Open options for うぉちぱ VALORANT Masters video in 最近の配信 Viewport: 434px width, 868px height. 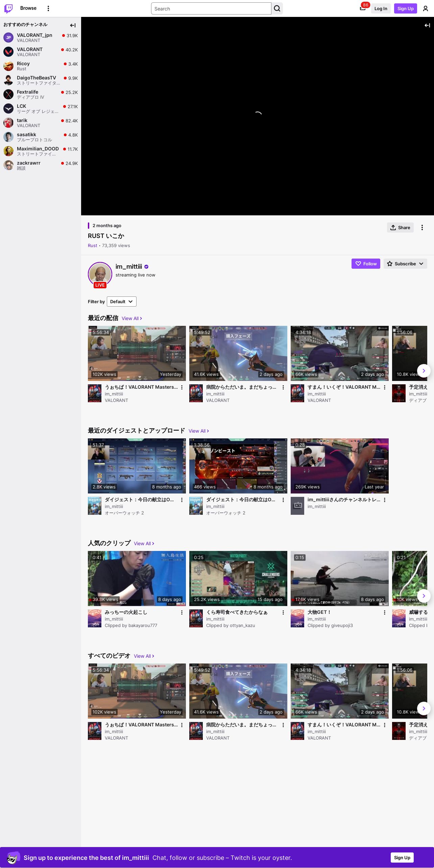pos(182,387)
